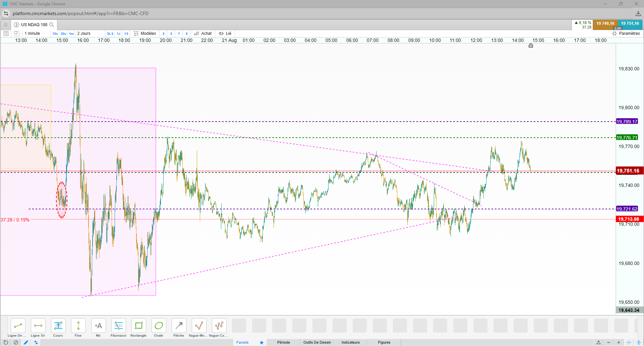This screenshot has width=644, height=346.
Task: Switch to the Indicateurs tab
Action: point(351,342)
